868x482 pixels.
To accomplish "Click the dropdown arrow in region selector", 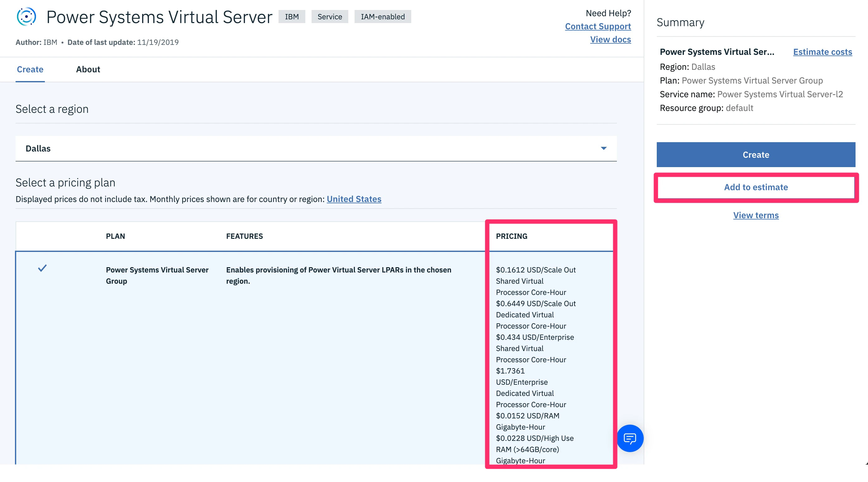I will pyautogui.click(x=603, y=148).
